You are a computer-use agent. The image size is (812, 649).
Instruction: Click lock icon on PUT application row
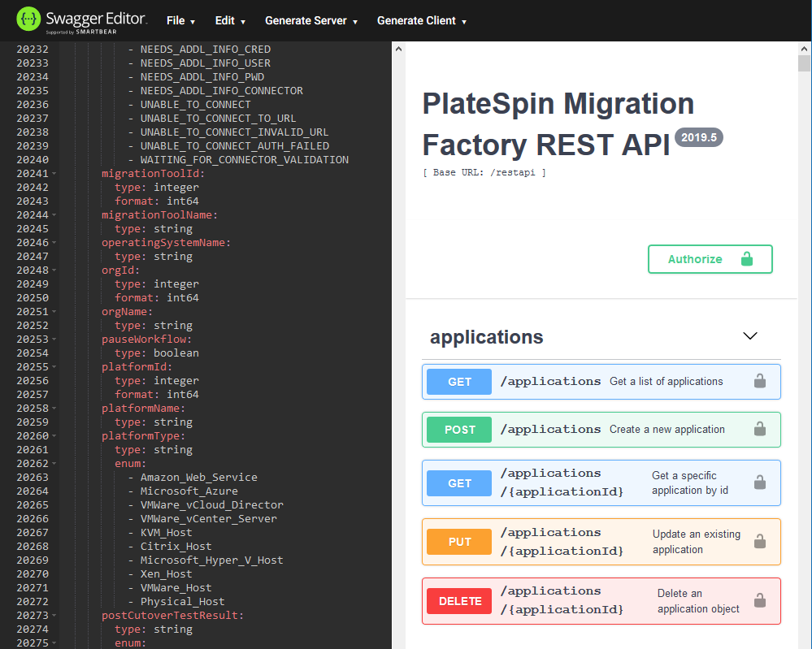point(759,542)
